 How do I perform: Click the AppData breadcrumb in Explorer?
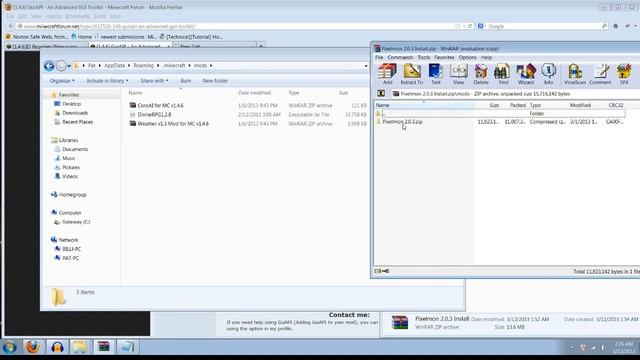114,65
